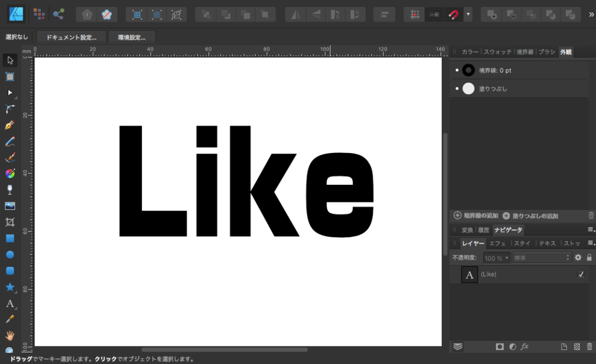
Task: Choose the Star shape tool
Action: coord(9,287)
